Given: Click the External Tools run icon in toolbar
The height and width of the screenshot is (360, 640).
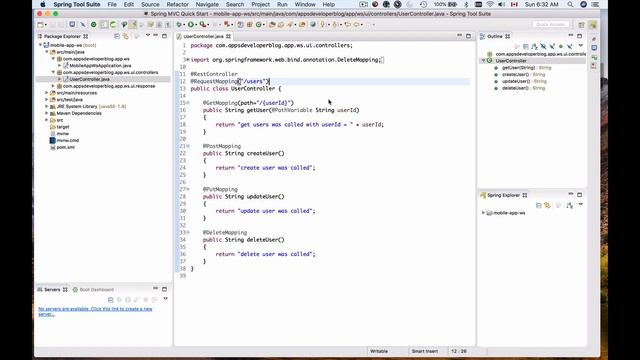Looking at the screenshot, I should tap(202, 24).
